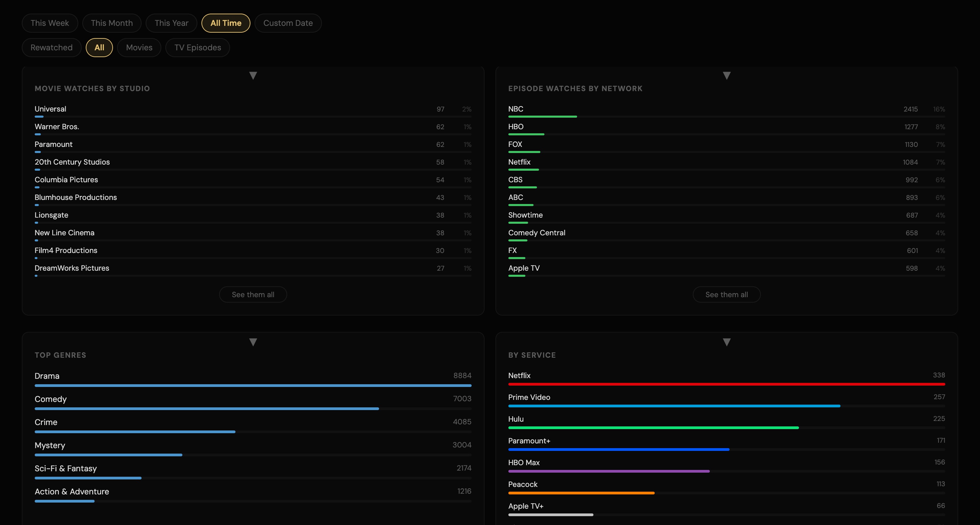Click the Apple TV+ service row
Viewport: 980px width, 525px height.
(x=726, y=509)
